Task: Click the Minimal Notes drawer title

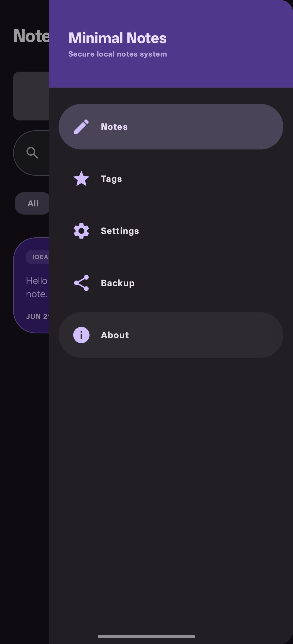Action: 117,38
